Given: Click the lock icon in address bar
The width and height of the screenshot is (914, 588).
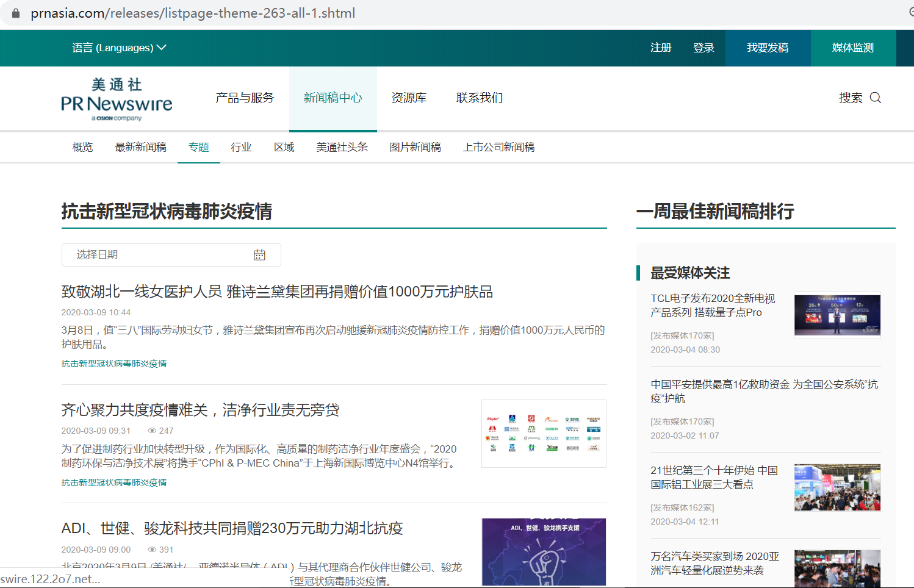Looking at the screenshot, I should (x=16, y=13).
